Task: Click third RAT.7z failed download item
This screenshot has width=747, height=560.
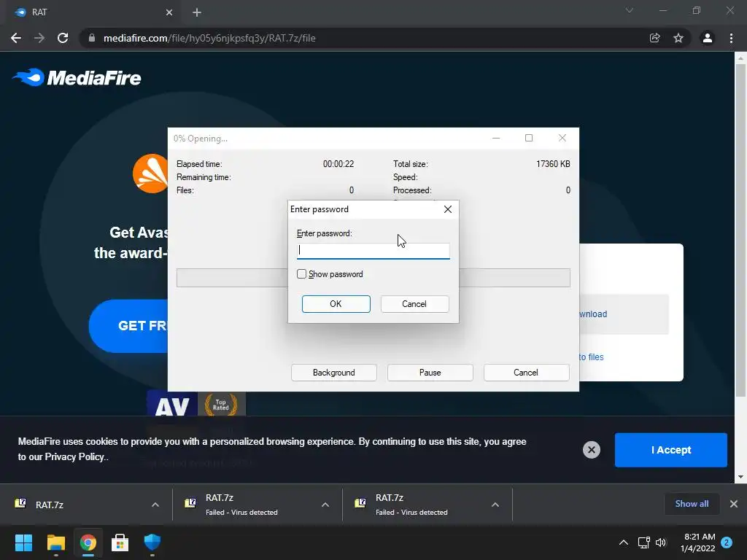Action: click(418, 505)
